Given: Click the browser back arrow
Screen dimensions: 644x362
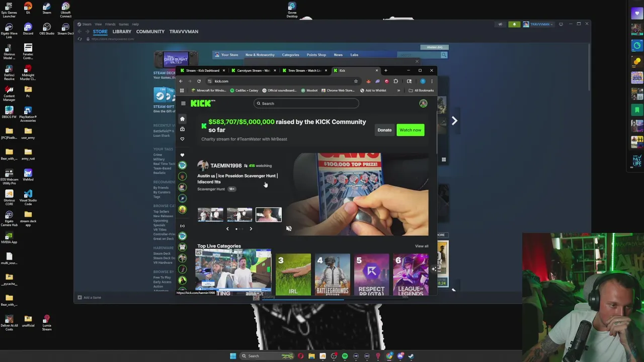Looking at the screenshot, I should [181, 81].
